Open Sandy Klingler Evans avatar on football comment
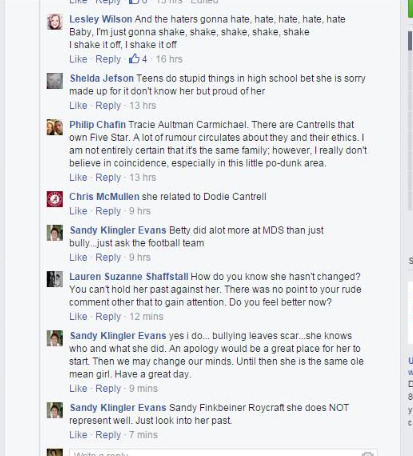This screenshot has height=456, width=413. point(55,233)
